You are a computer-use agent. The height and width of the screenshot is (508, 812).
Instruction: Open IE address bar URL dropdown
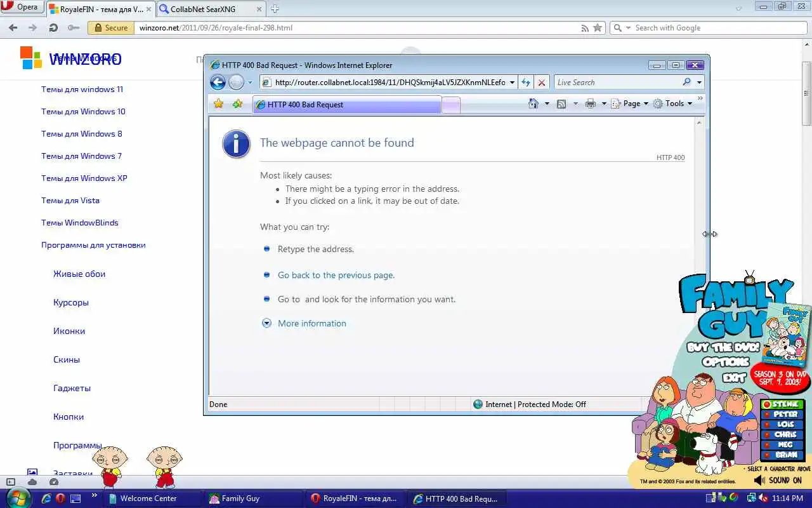[x=512, y=83]
